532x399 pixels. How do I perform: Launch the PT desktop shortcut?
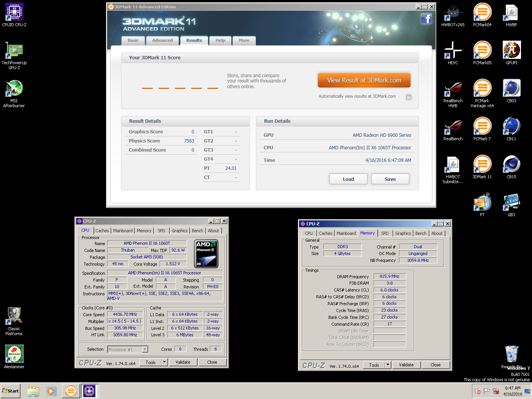point(482,205)
